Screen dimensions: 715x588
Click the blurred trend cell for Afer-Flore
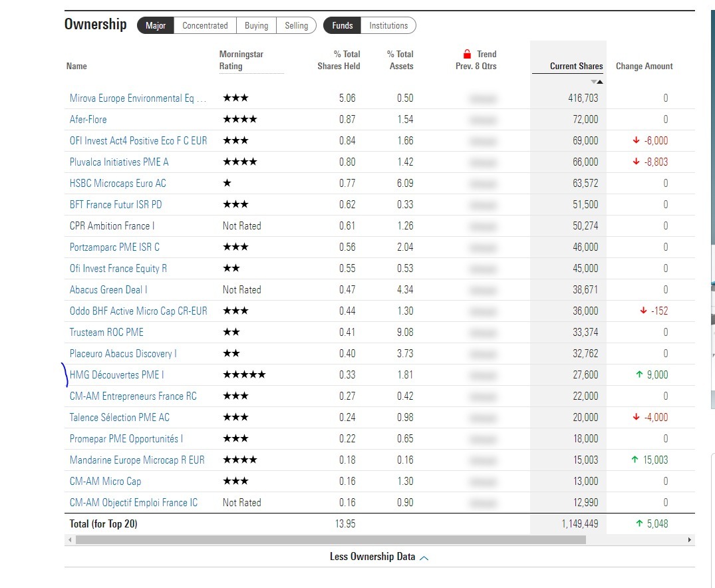click(482, 120)
